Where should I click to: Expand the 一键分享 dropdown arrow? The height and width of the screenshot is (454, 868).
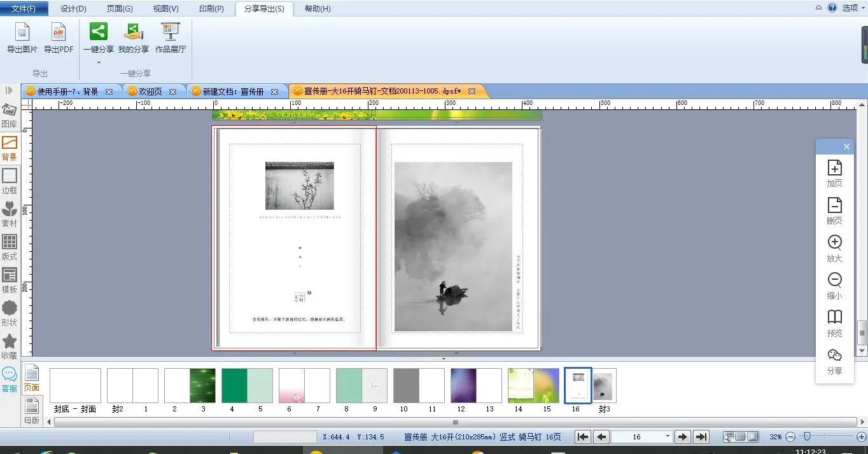point(99,62)
